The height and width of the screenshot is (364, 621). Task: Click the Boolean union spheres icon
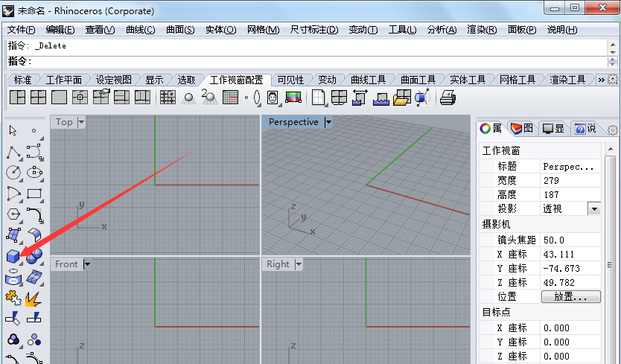point(34,256)
